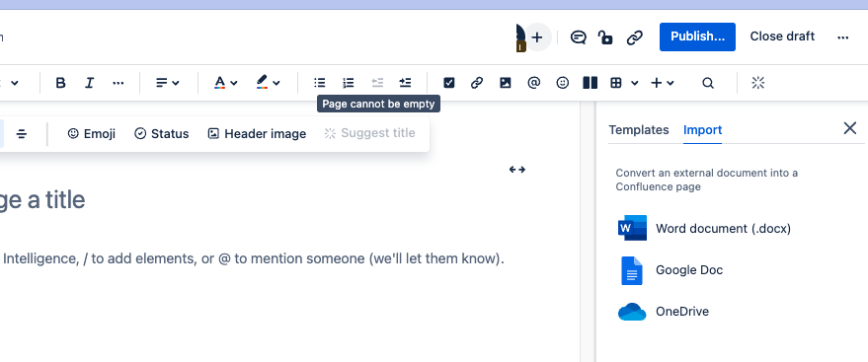Select the Import tab

702,130
